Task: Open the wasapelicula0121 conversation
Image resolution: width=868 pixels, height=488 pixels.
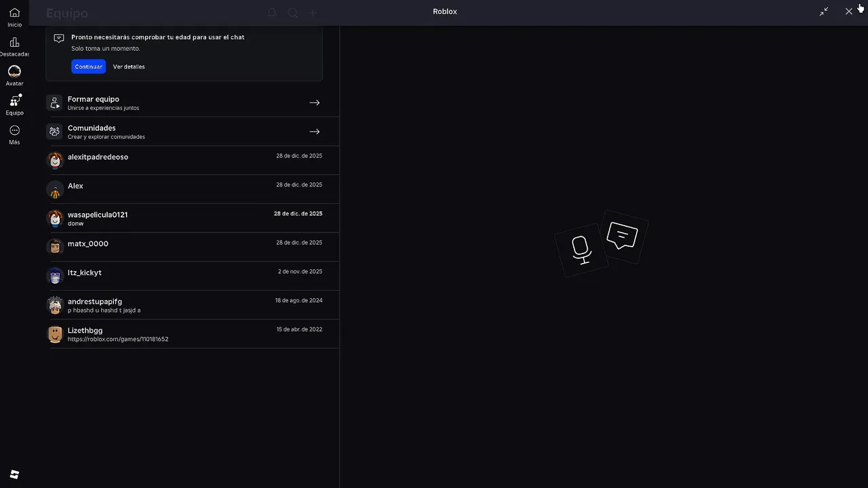Action: 193,218
